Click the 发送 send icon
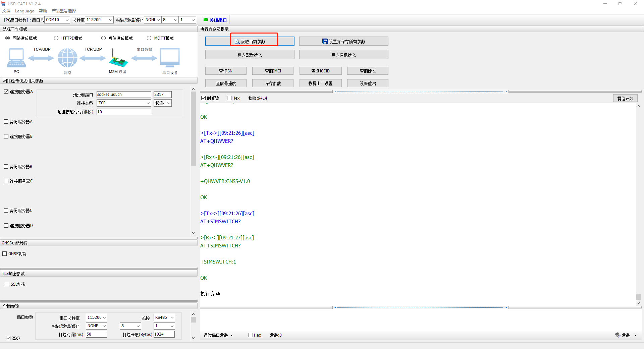 click(x=617, y=335)
